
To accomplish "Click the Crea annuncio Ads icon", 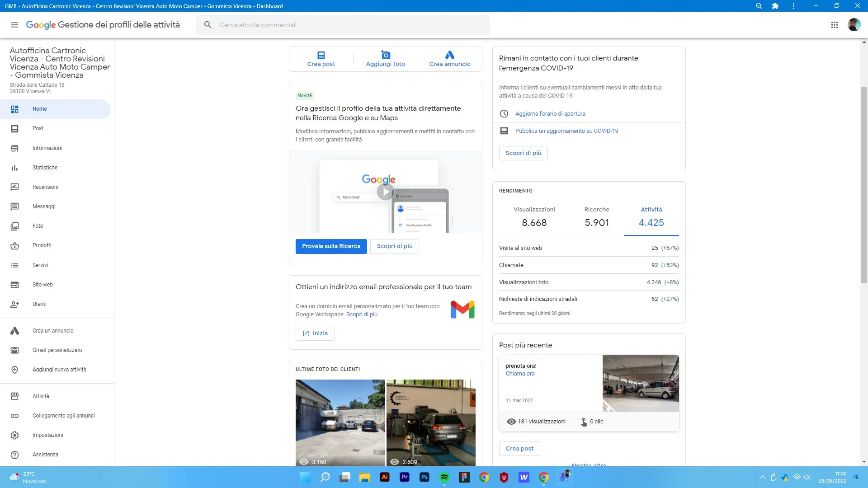I will point(449,55).
